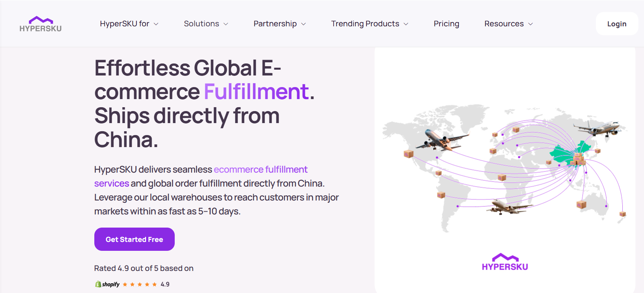
Task: Expand the chevron next to Solutions
Action: tap(226, 24)
